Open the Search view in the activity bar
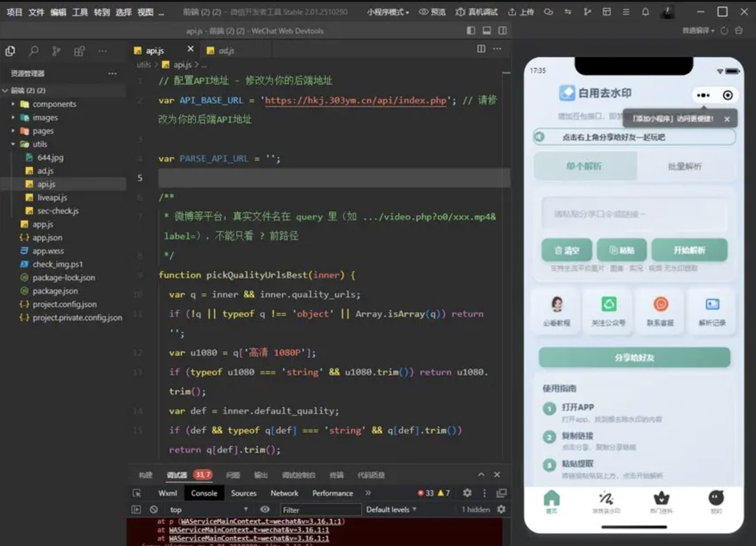 (x=33, y=51)
